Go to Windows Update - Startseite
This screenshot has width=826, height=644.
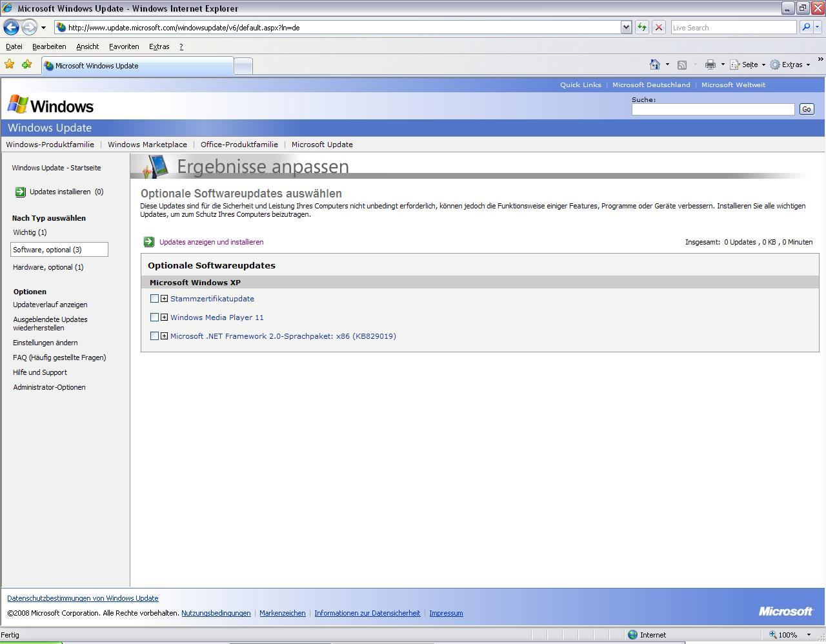click(56, 168)
